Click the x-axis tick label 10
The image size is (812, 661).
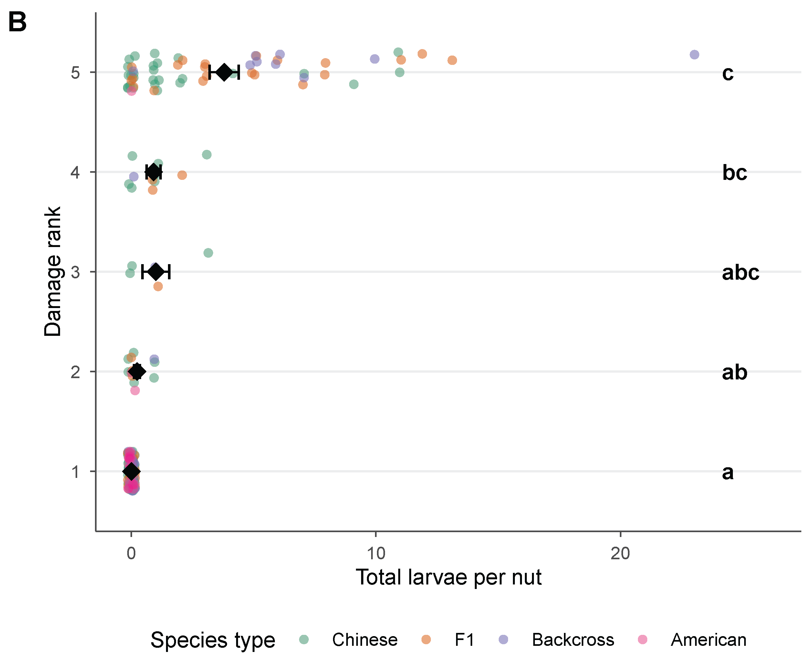point(376,553)
